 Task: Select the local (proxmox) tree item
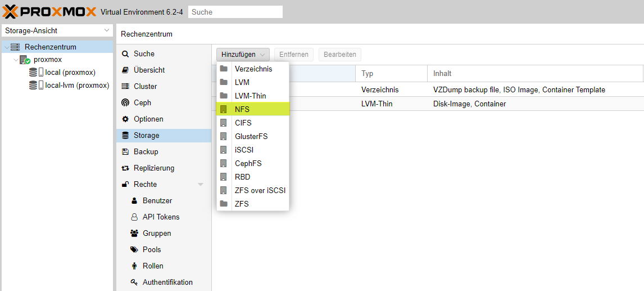[x=70, y=73]
